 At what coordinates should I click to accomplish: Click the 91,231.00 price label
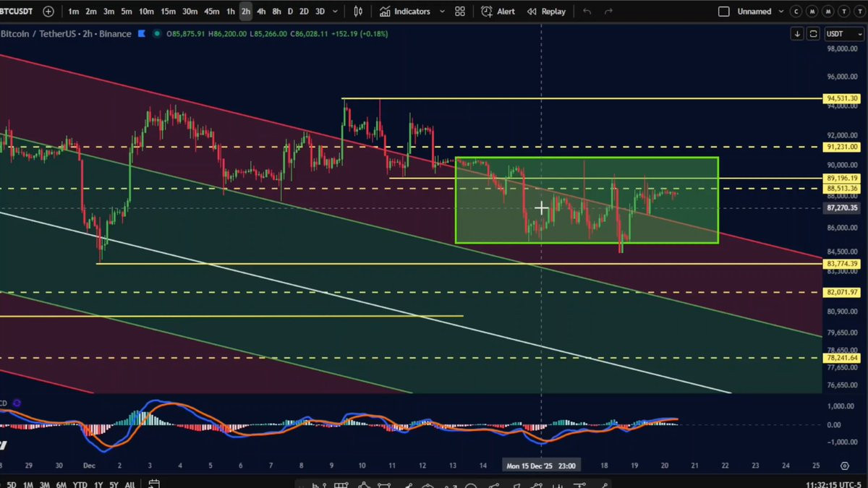click(843, 147)
